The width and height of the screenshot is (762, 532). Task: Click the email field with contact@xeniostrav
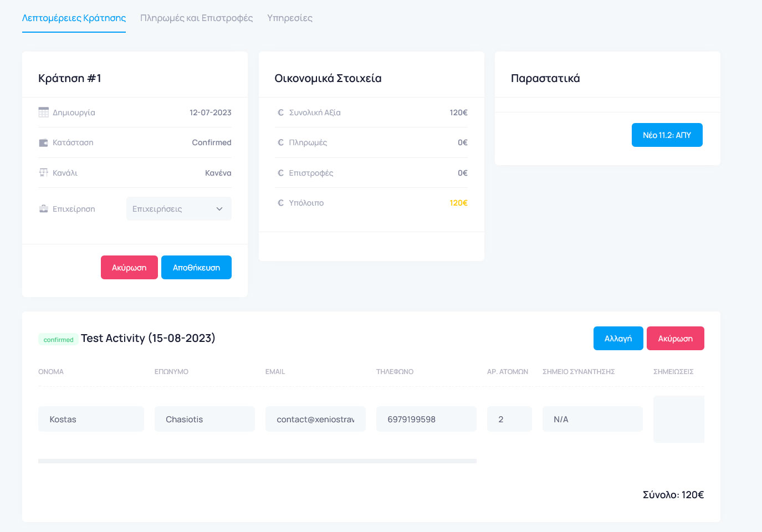tap(315, 420)
